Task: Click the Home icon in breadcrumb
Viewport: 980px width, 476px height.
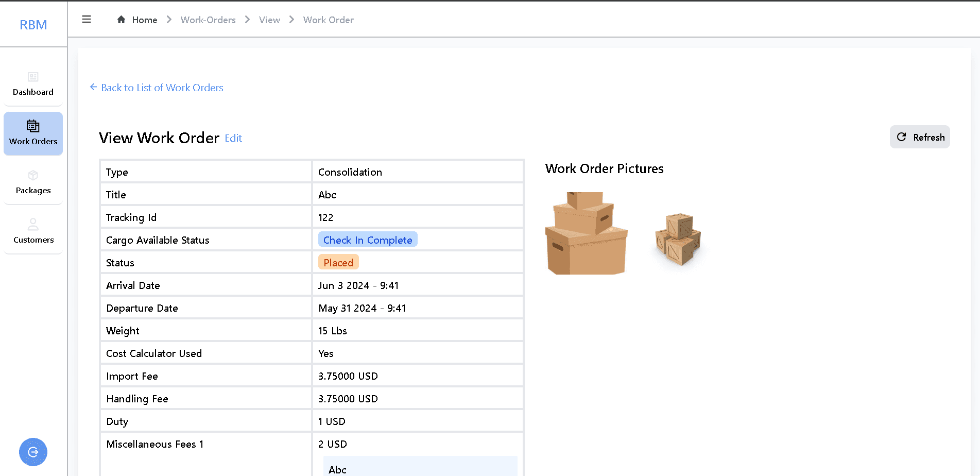Action: click(x=122, y=20)
